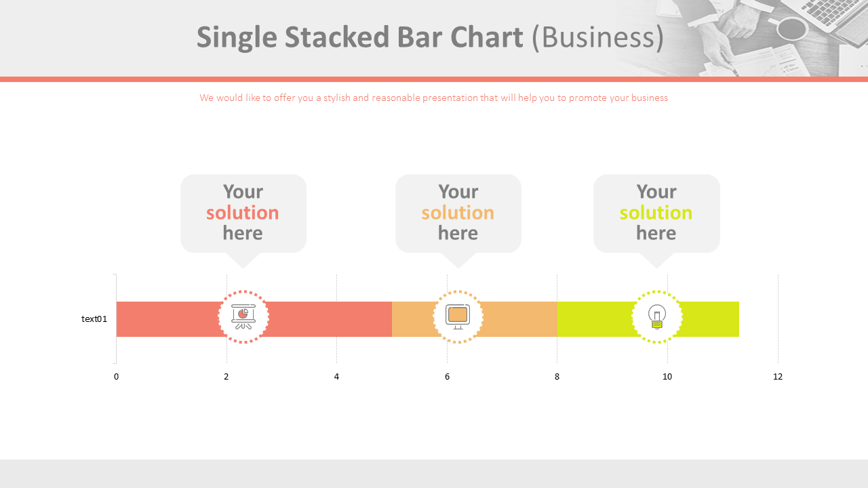
Task: Click the 0 axis value label
Action: (116, 377)
